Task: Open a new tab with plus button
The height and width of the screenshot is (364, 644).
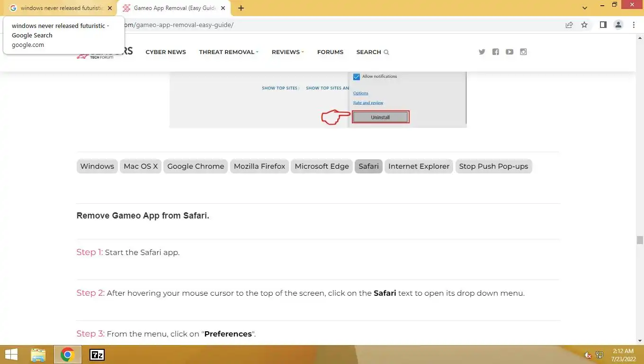Action: (241, 8)
